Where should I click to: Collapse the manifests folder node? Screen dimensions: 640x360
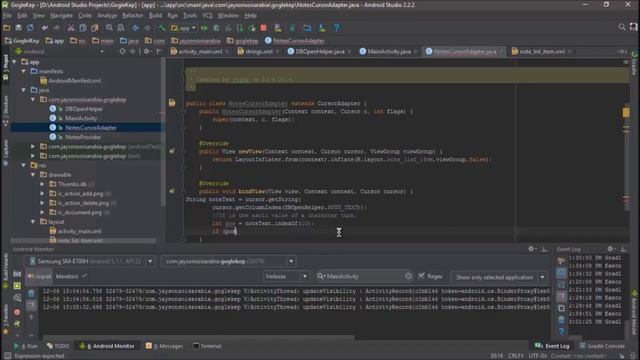pos(24,71)
